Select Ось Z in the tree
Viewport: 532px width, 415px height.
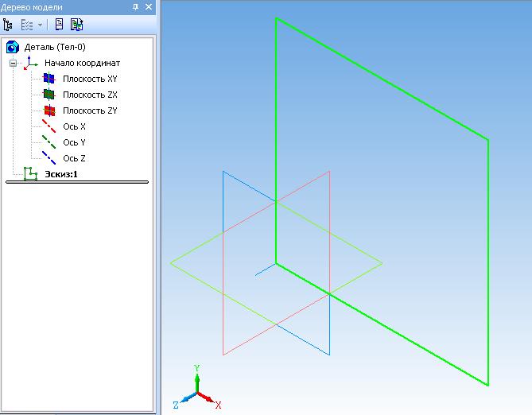[74, 158]
